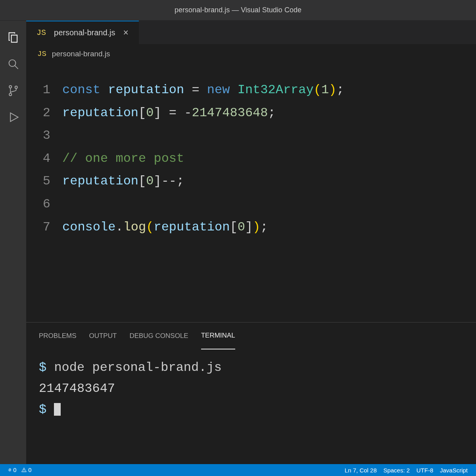The width and height of the screenshot is (476, 476).
Task: Click 'console' on line 7
Action: click(89, 227)
